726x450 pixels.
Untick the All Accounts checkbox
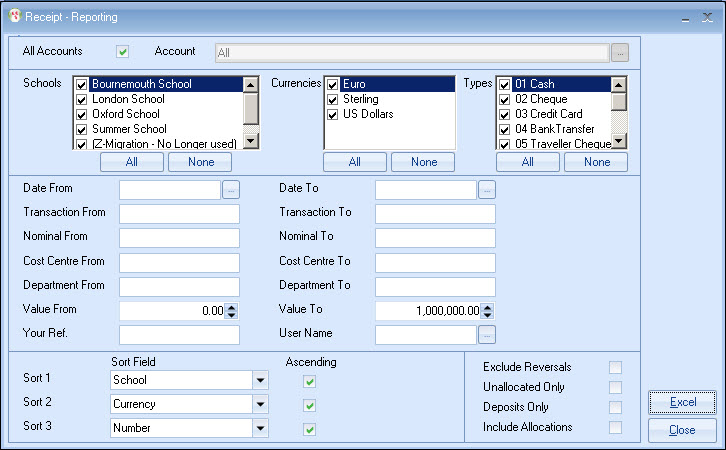pyautogui.click(x=123, y=52)
